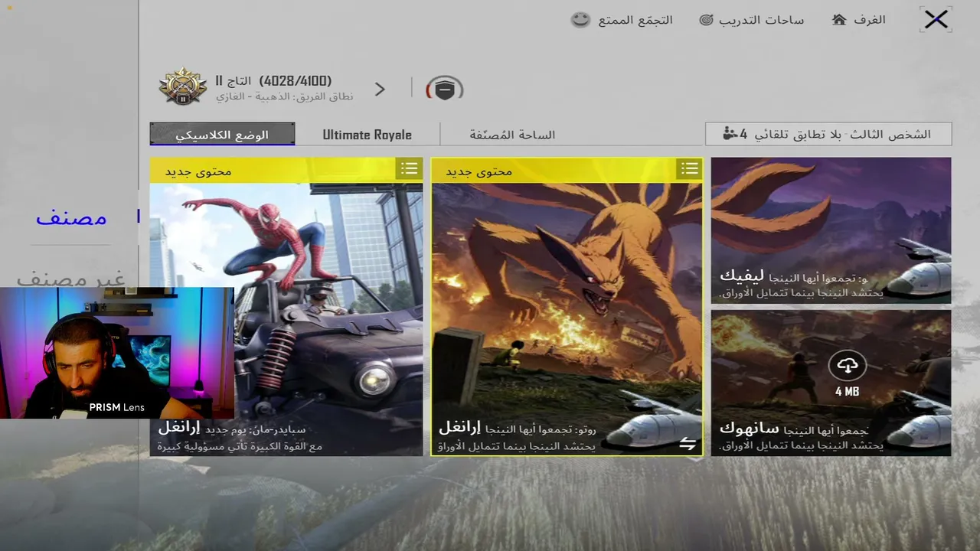Click the نطاق الفريق team range text
980x551 pixels.
click(284, 97)
